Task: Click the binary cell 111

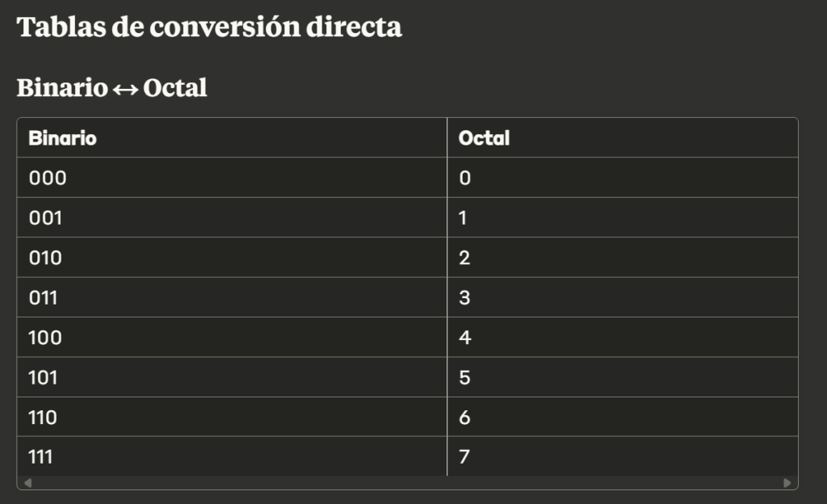Action: 41,457
